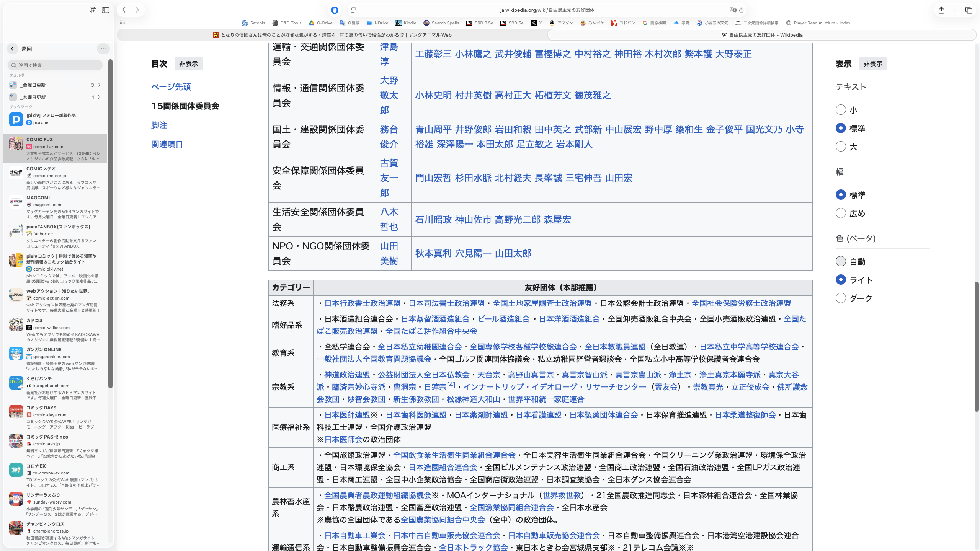This screenshot has width=980, height=551.
Task: Click the reload page icon
Action: (741, 10)
